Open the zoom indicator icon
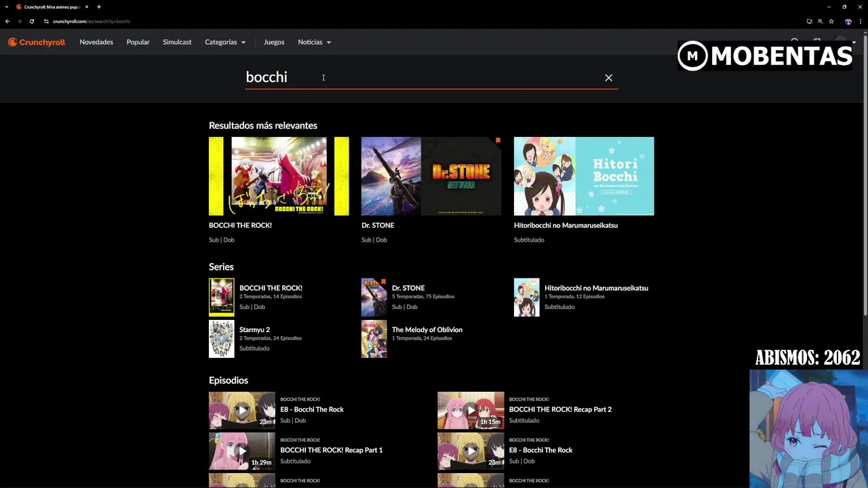This screenshot has height=488, width=868. point(820,21)
